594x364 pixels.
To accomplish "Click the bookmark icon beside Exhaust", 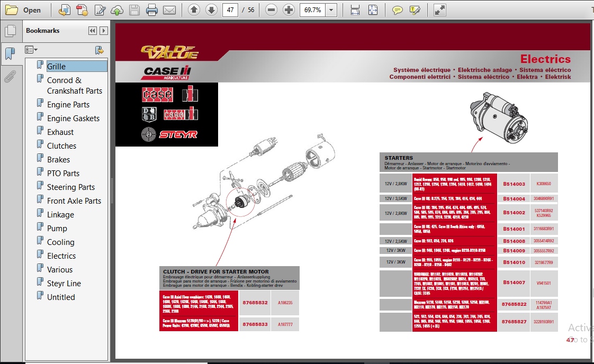I will [40, 131].
